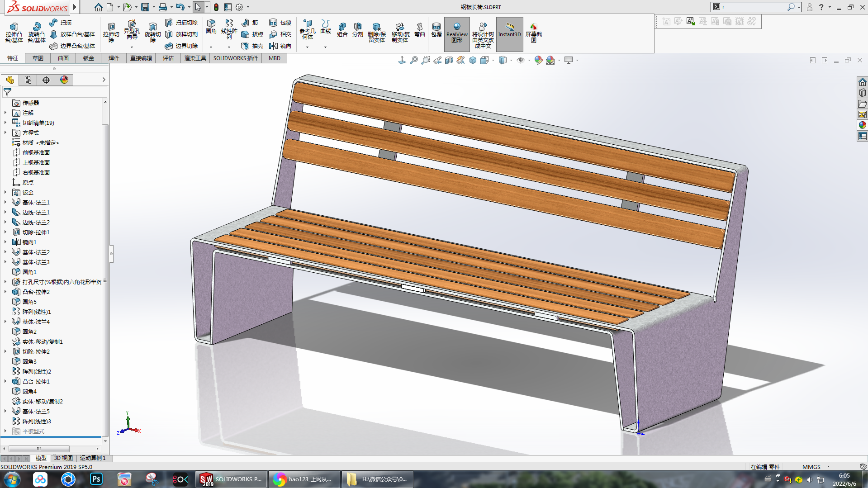Open the 焊件 weldments ribbon tab

click(x=114, y=58)
